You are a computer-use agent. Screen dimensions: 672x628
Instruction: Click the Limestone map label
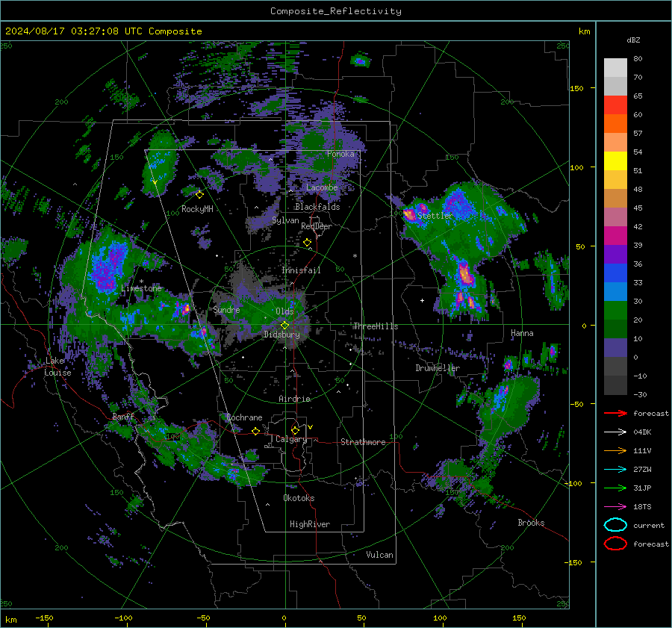tap(141, 288)
